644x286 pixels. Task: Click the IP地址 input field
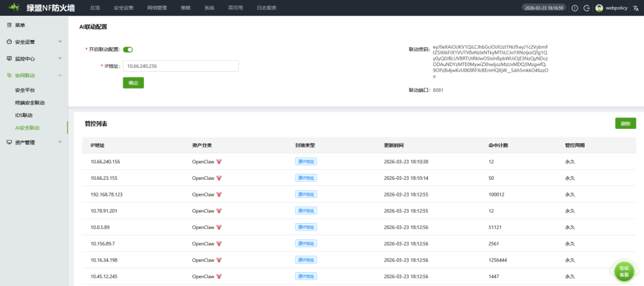[181, 66]
